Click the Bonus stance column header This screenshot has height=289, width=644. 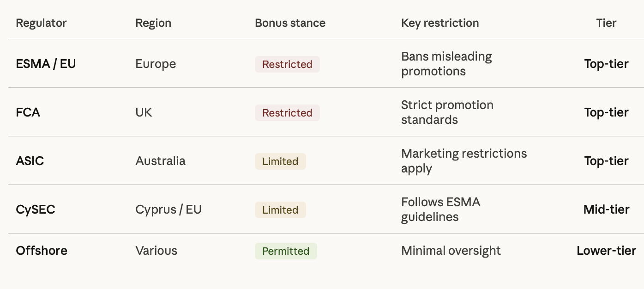pyautogui.click(x=290, y=23)
